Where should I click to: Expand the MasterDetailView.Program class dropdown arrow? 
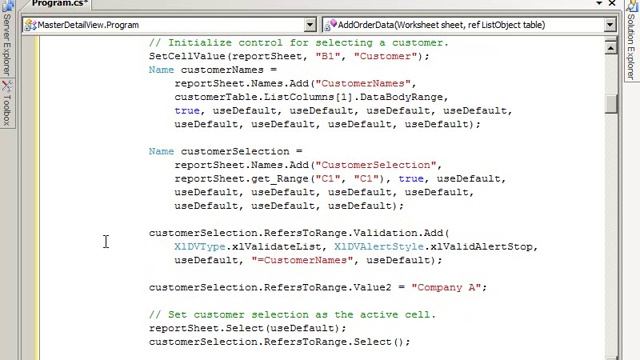[310, 25]
